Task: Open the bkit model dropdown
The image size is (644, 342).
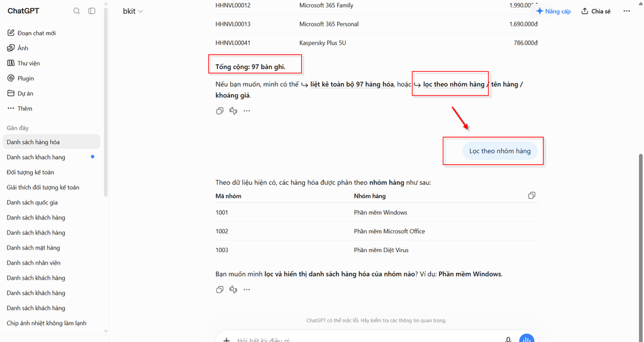Action: tap(133, 11)
